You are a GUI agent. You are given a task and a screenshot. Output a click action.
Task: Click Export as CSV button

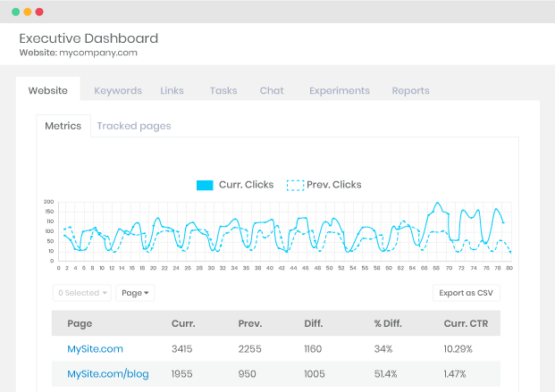coord(467,293)
